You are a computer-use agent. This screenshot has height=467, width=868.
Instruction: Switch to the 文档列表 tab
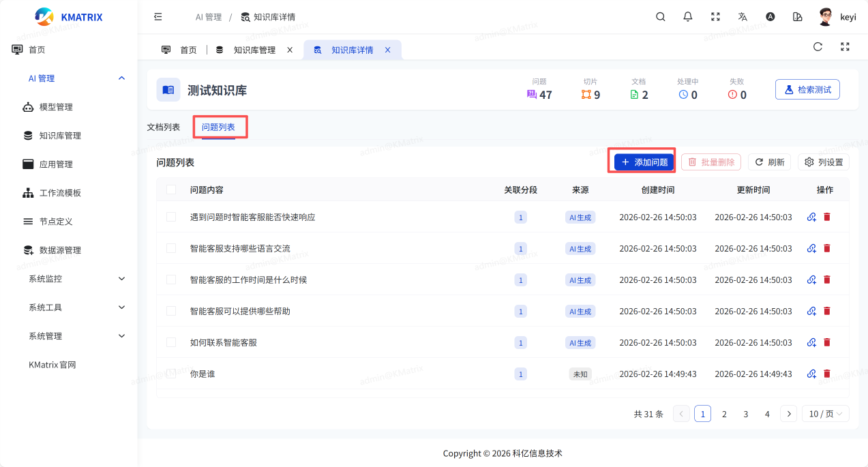point(164,127)
